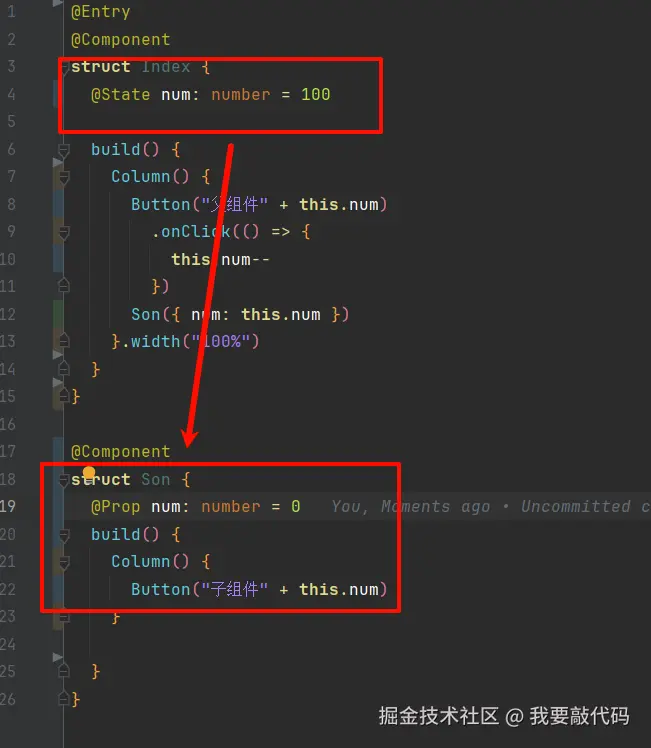
Task: Click line number 1 in the gutter
Action: click(x=11, y=11)
